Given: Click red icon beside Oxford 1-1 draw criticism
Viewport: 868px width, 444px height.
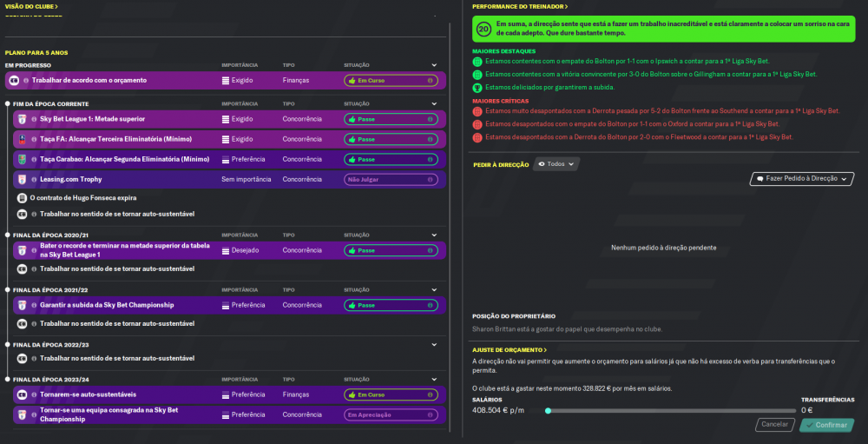Looking at the screenshot, I should point(477,124).
